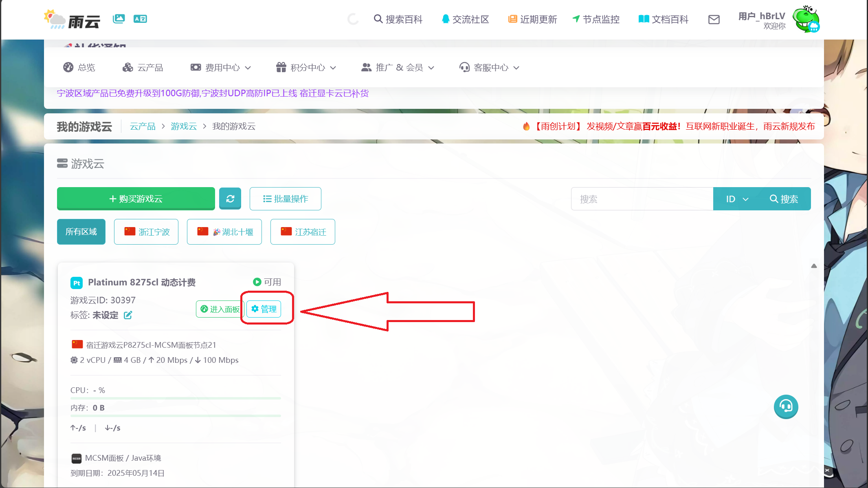
Task: Select the 所有区域 region filter
Action: (x=81, y=232)
